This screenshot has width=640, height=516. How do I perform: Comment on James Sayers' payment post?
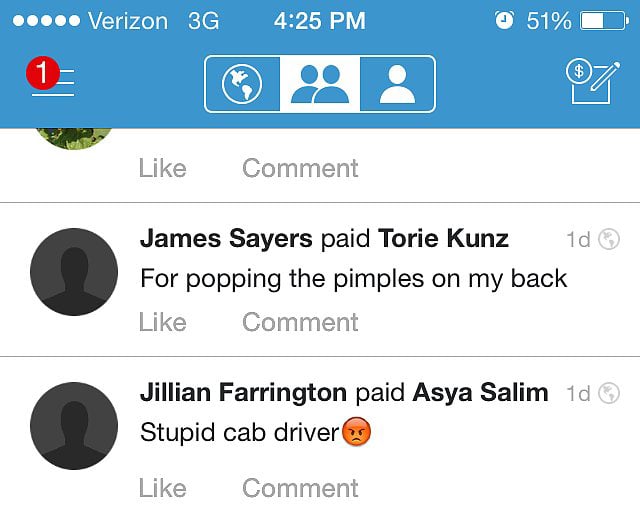coord(300,322)
